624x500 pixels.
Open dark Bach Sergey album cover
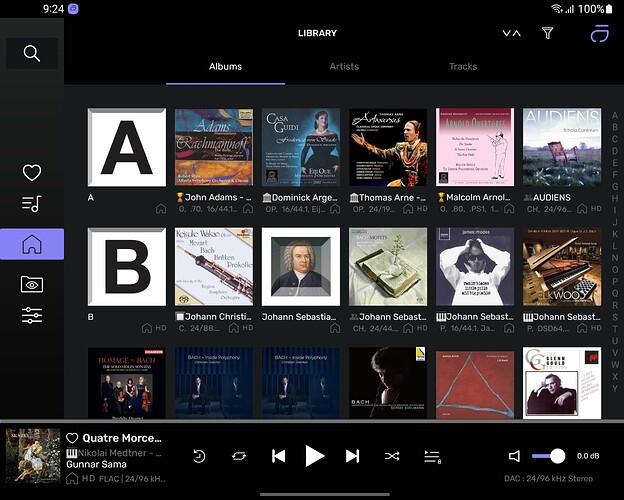(388, 383)
